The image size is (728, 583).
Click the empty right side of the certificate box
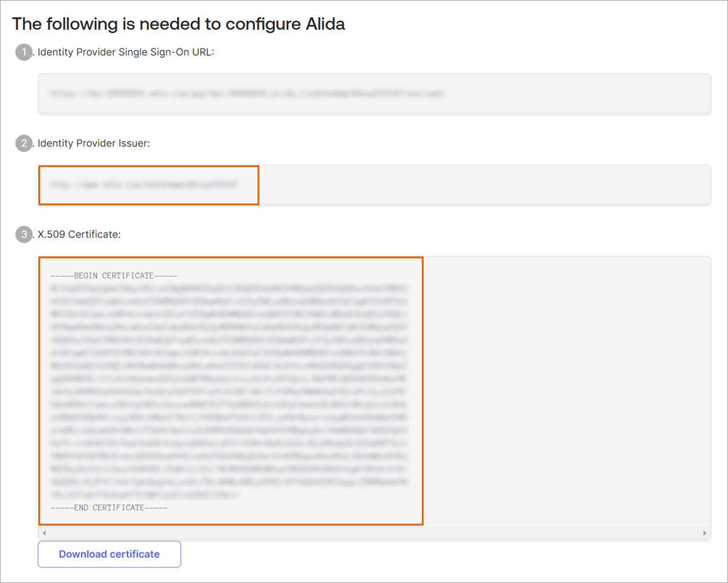(x=566, y=390)
